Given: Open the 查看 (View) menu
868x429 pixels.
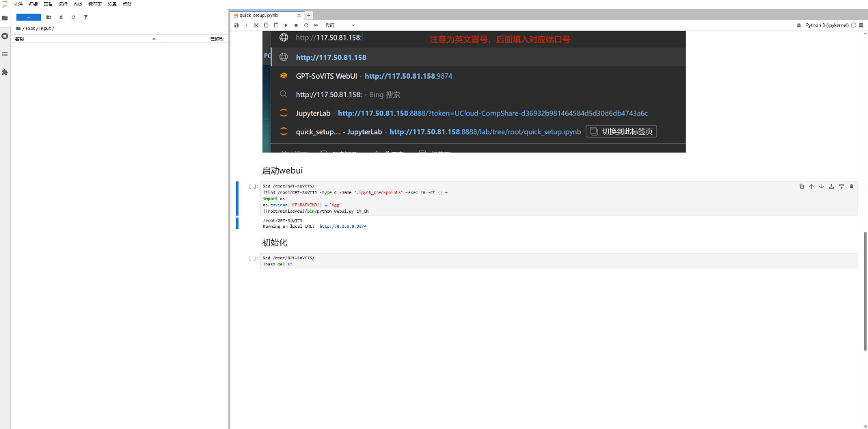Looking at the screenshot, I should [x=48, y=4].
